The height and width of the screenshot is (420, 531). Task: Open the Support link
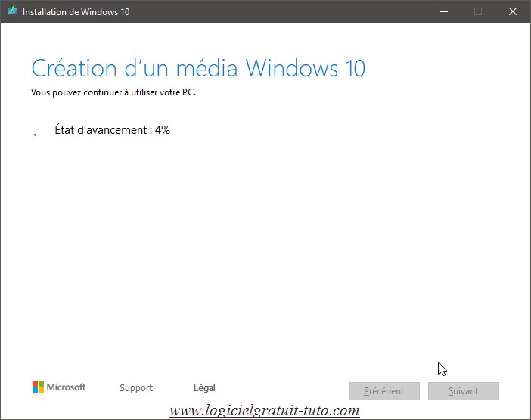pos(136,387)
